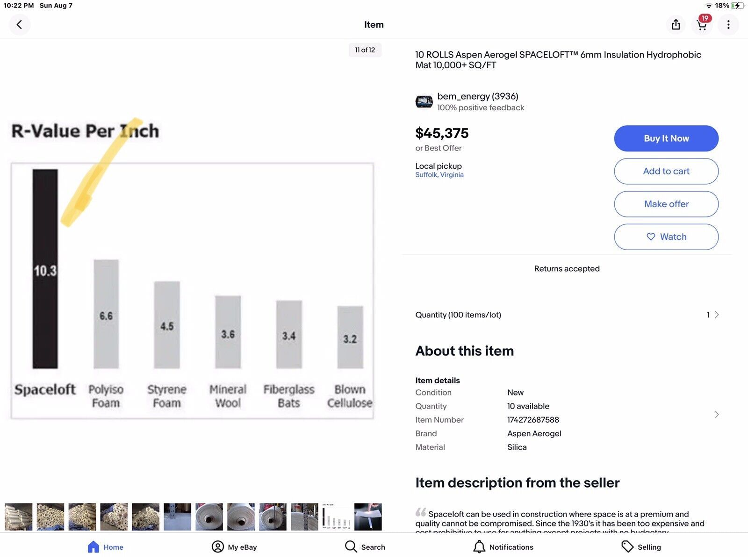Tap the item title text

(558, 60)
